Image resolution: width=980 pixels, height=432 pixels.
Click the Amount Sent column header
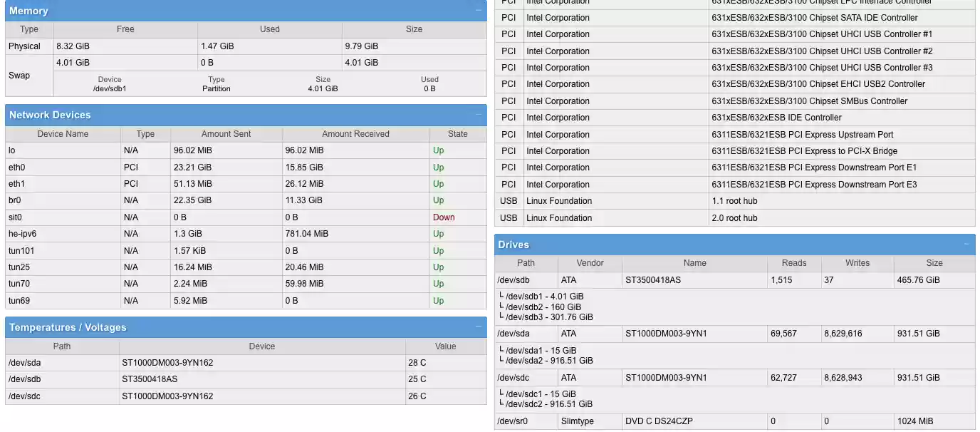tap(225, 133)
